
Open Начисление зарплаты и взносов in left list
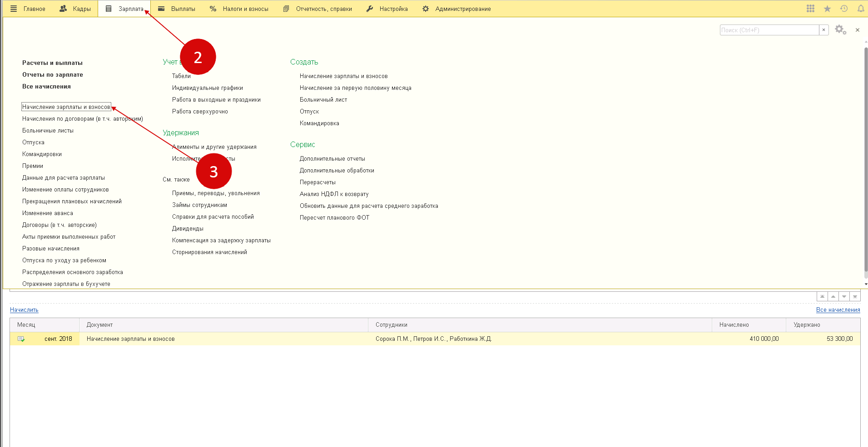[x=66, y=107]
